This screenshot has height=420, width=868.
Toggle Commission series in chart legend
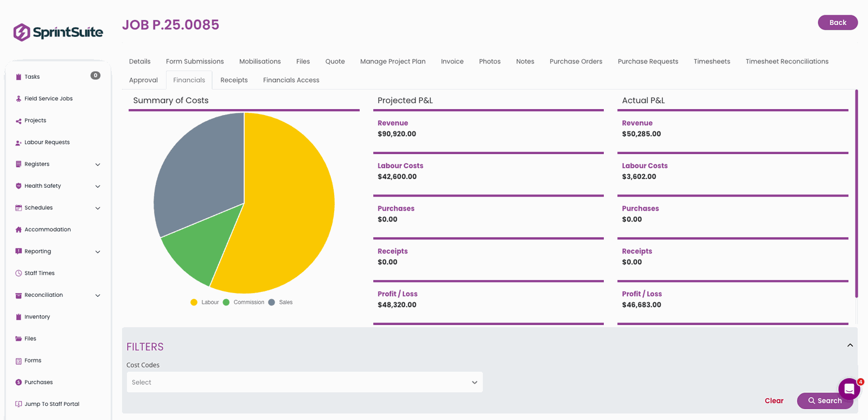point(244,302)
